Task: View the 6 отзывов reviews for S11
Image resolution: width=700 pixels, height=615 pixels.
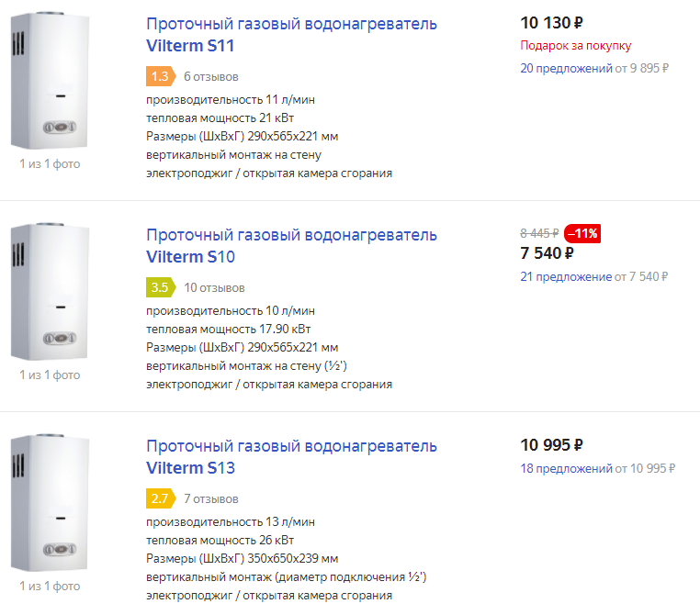Action: click(x=210, y=76)
